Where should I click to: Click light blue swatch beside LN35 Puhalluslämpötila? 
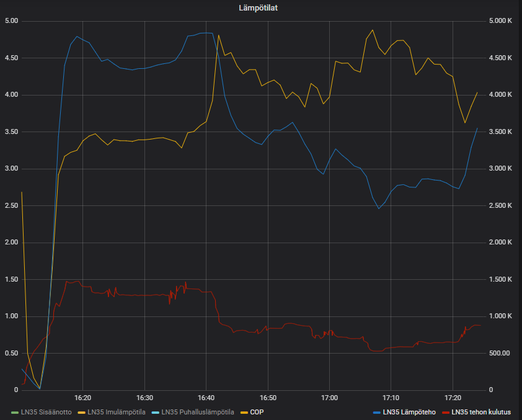pyautogui.click(x=155, y=412)
